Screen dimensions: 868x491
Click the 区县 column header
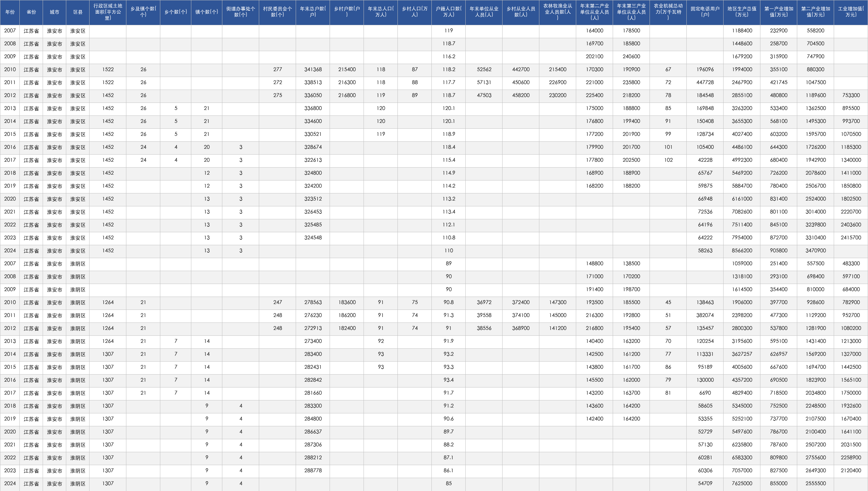(x=78, y=12)
